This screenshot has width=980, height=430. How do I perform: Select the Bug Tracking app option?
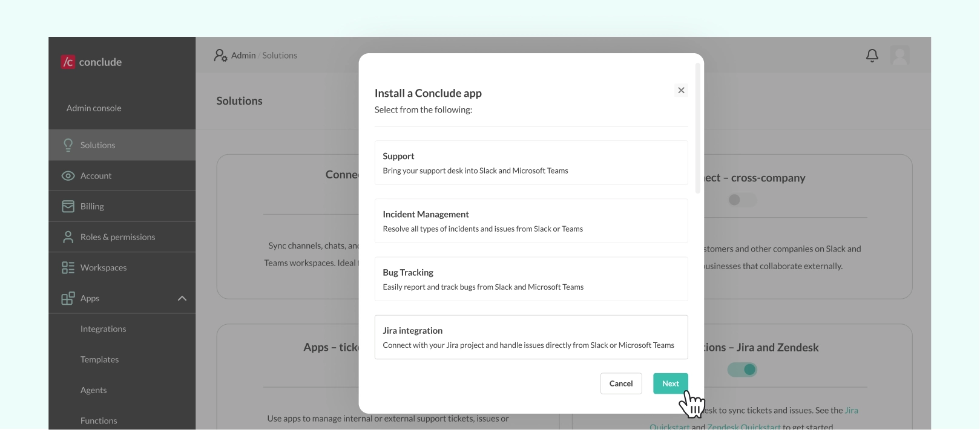(x=531, y=279)
